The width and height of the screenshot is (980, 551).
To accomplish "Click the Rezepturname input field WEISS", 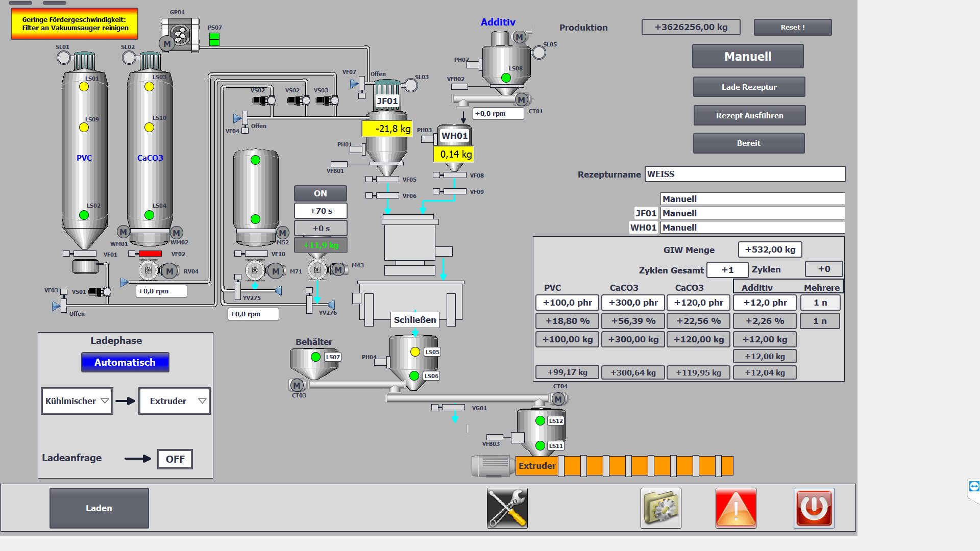I will [745, 174].
